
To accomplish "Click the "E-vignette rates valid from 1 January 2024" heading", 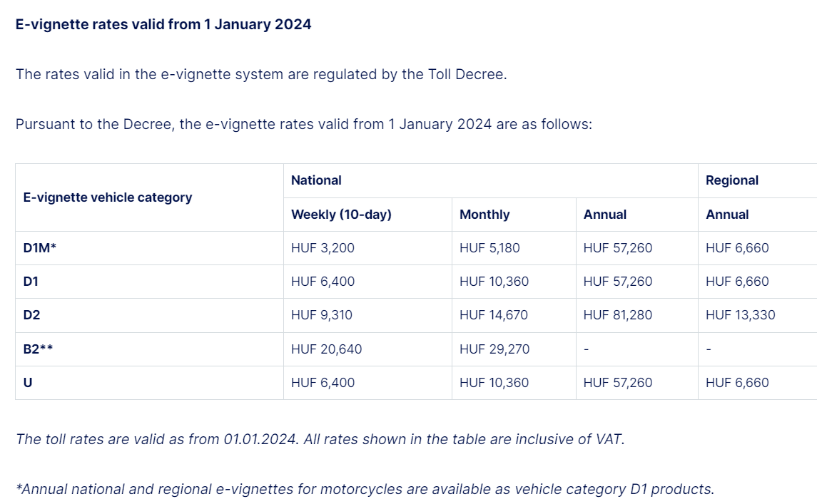I will pos(163,24).
